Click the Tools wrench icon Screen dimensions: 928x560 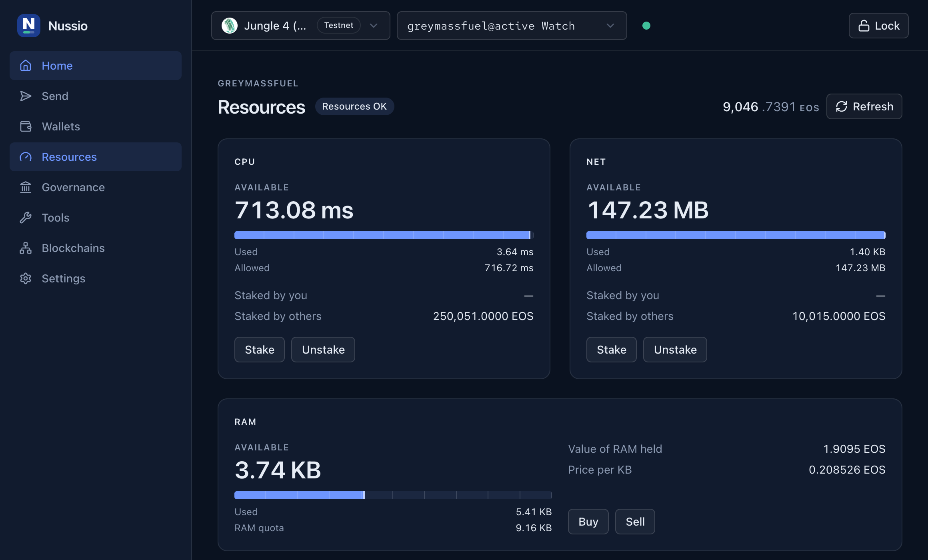pos(26,218)
